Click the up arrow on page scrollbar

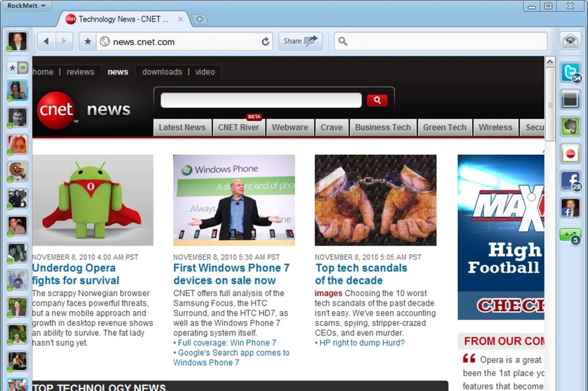point(550,62)
